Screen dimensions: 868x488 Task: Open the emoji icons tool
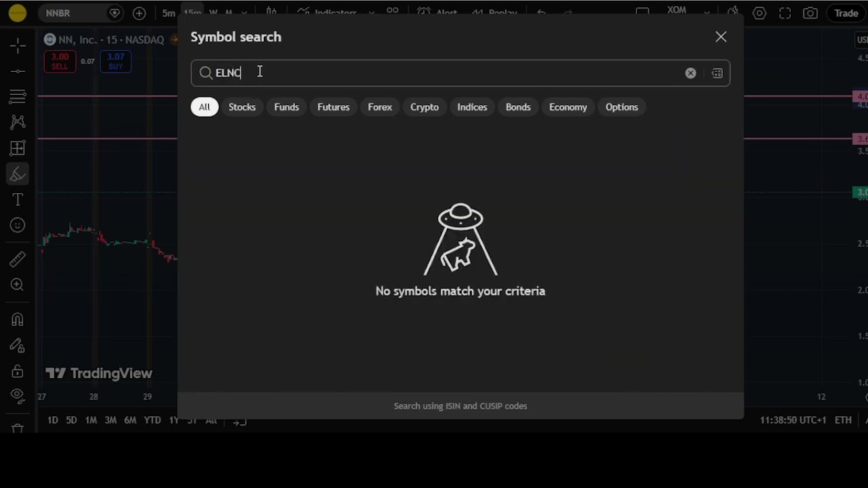[18, 226]
